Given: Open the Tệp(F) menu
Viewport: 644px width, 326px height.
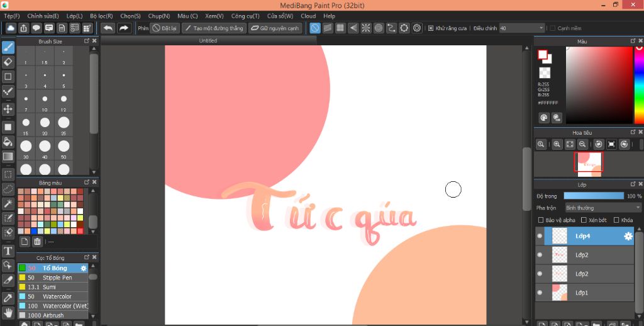Looking at the screenshot, I should (x=11, y=16).
